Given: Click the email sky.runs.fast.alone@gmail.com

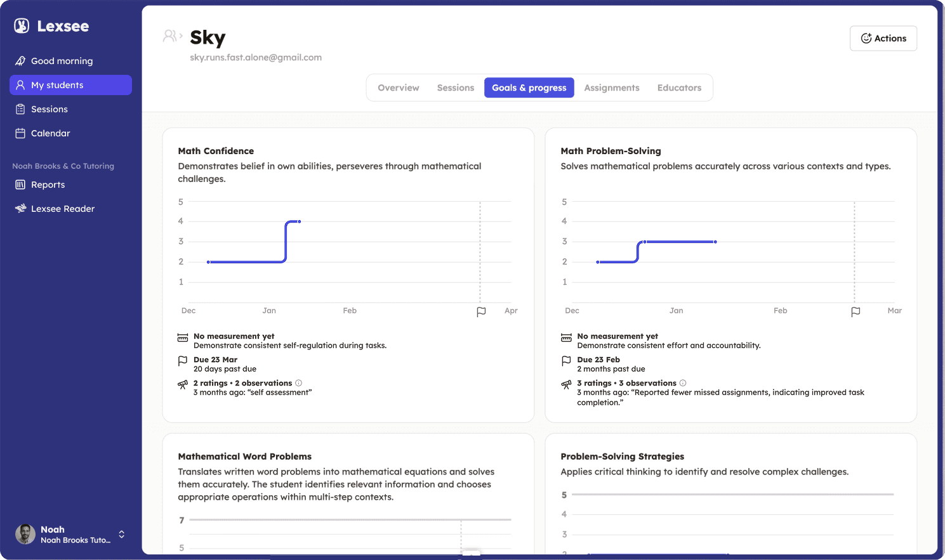Looking at the screenshot, I should click(x=256, y=57).
